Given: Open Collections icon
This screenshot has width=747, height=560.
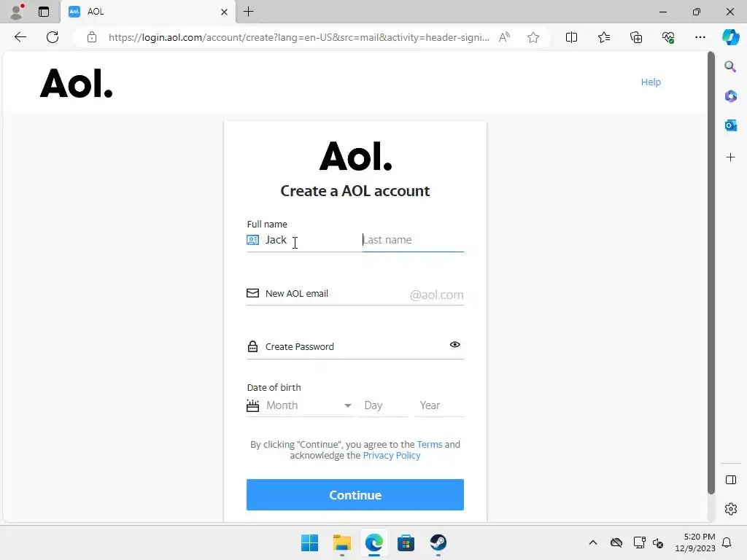Looking at the screenshot, I should click(636, 37).
